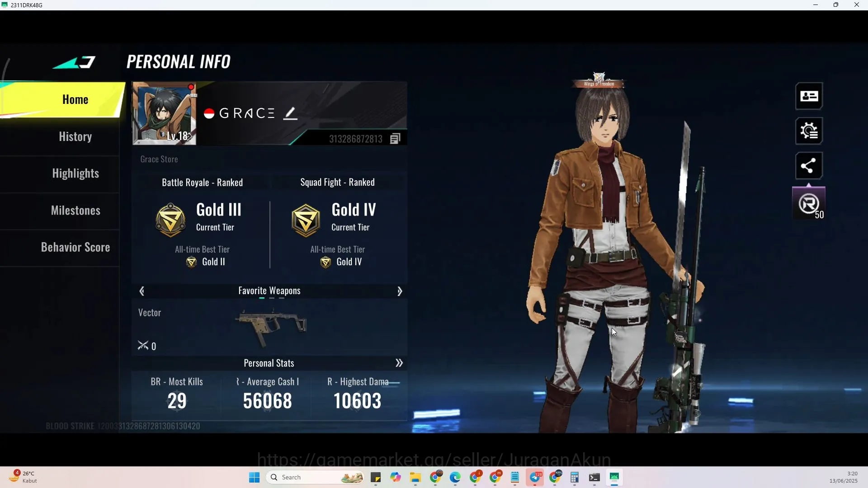Open the Terminal taskbar icon
The height and width of the screenshot is (488, 868).
click(x=594, y=478)
